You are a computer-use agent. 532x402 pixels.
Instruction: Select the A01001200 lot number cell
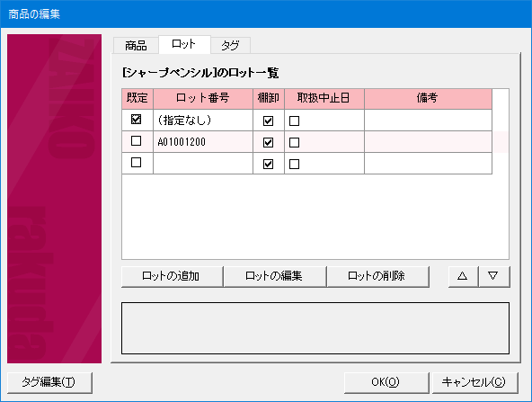pyautogui.click(x=203, y=142)
